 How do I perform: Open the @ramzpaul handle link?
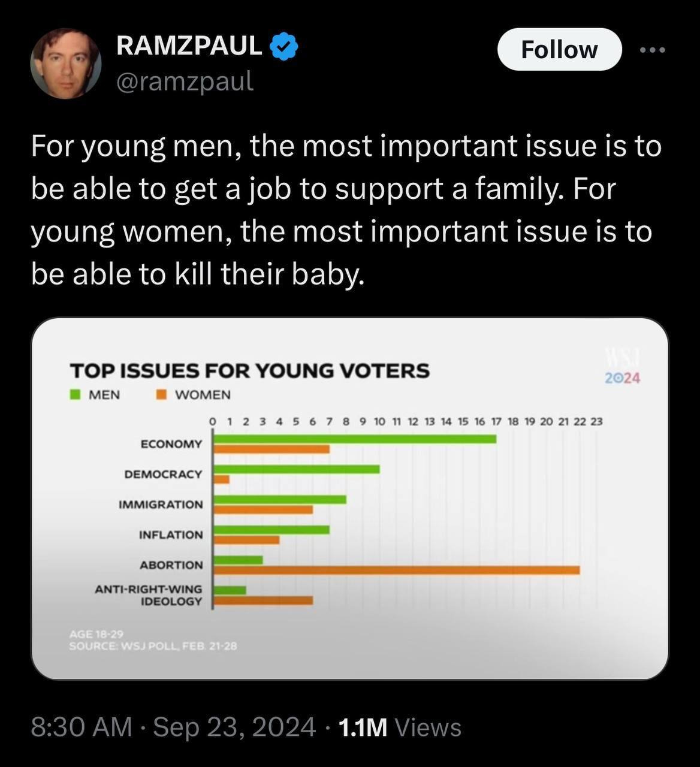click(185, 81)
